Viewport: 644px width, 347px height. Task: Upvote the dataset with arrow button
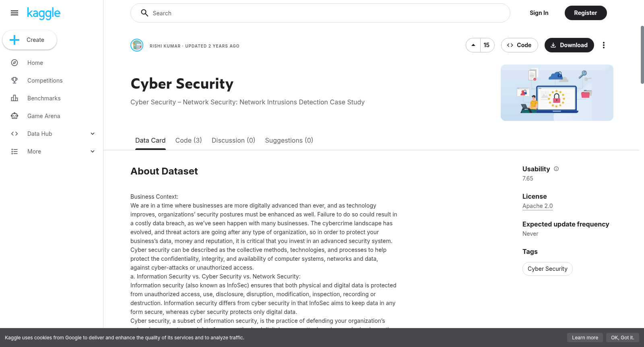(x=473, y=45)
